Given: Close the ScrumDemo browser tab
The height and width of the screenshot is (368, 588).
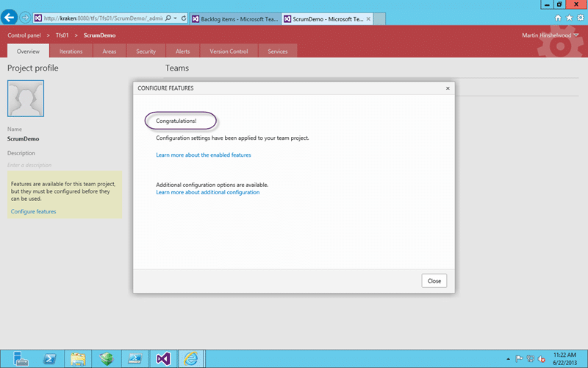Looking at the screenshot, I should (369, 19).
